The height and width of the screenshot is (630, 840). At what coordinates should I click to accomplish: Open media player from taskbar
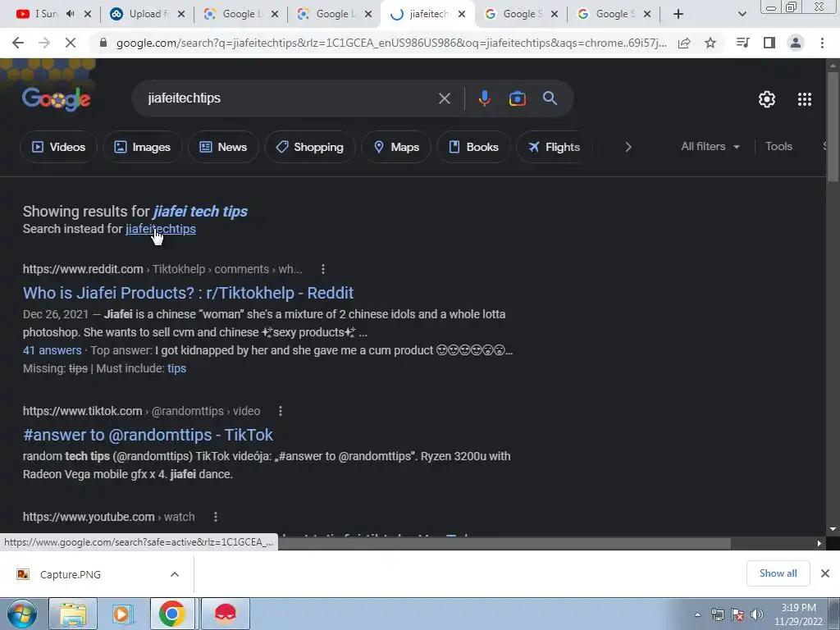click(x=122, y=614)
